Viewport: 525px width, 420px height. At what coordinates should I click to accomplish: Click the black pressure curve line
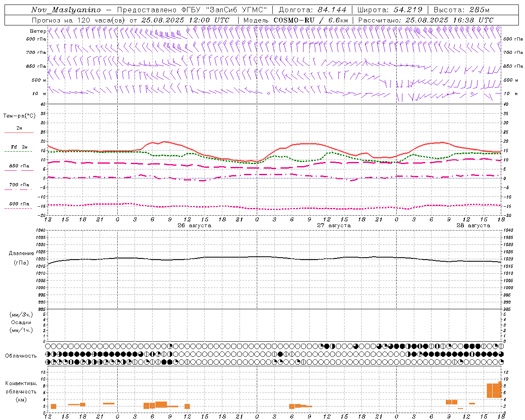pos(275,257)
